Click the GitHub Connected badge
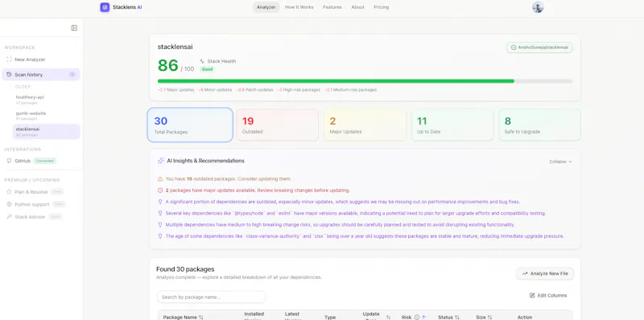Image resolution: width=644 pixels, height=320 pixels. click(x=45, y=161)
